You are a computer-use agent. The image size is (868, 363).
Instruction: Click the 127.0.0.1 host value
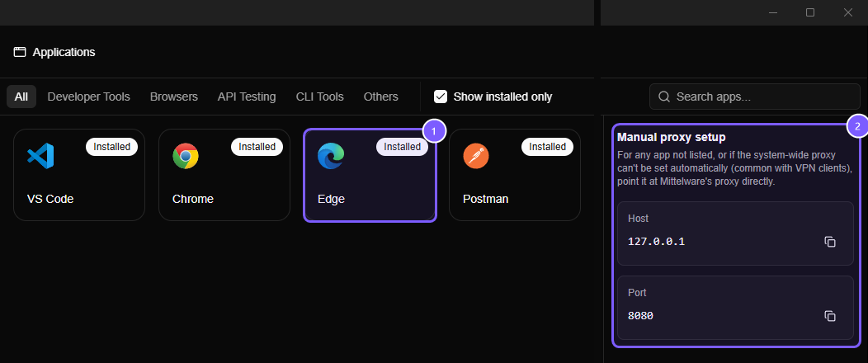click(x=656, y=242)
